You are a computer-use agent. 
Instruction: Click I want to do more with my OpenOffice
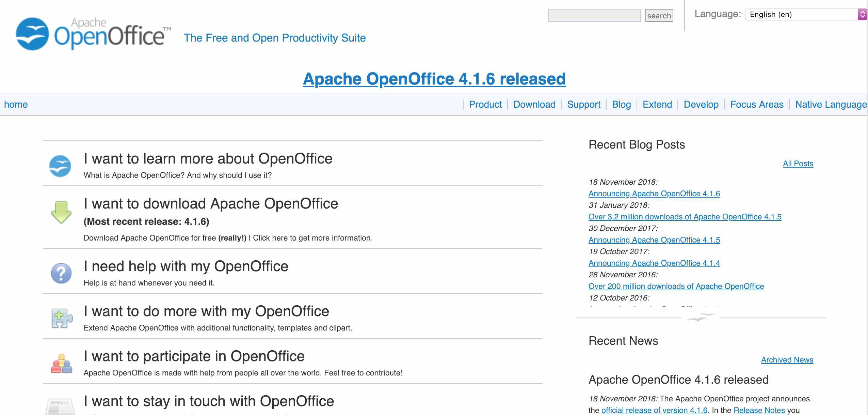coord(206,311)
